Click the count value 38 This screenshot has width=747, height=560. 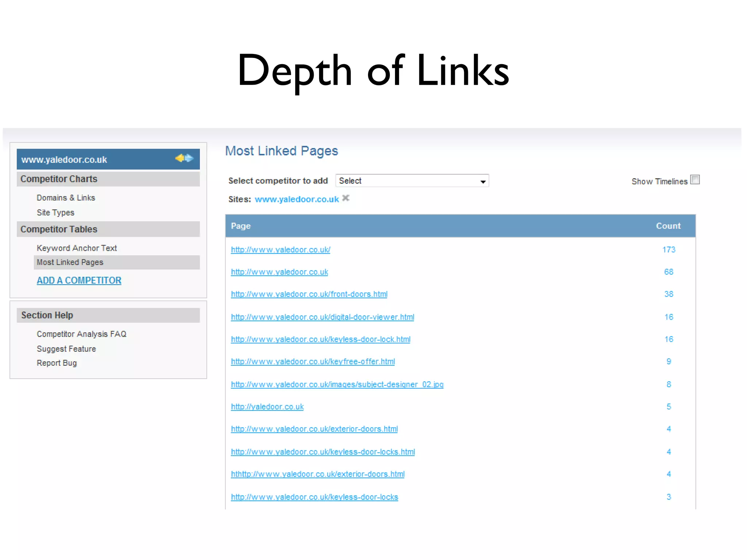[669, 294]
